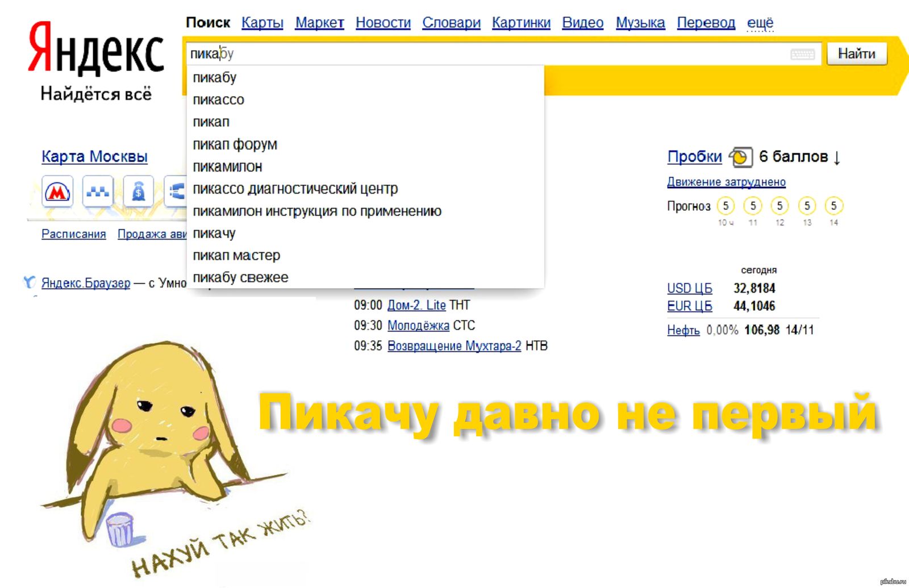Viewport: 909px width, 588px height.
Task: Select traffic forecast circle for hour 11
Action: pyautogui.click(x=753, y=206)
